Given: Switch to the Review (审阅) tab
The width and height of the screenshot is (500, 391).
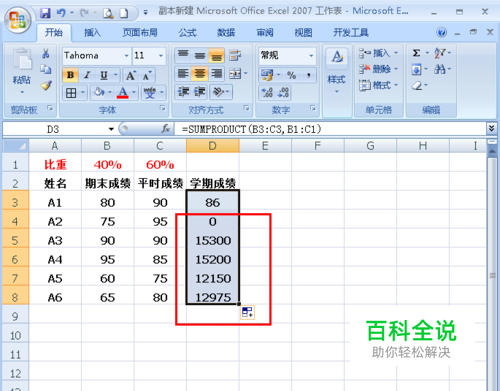Looking at the screenshot, I should coord(265,33).
